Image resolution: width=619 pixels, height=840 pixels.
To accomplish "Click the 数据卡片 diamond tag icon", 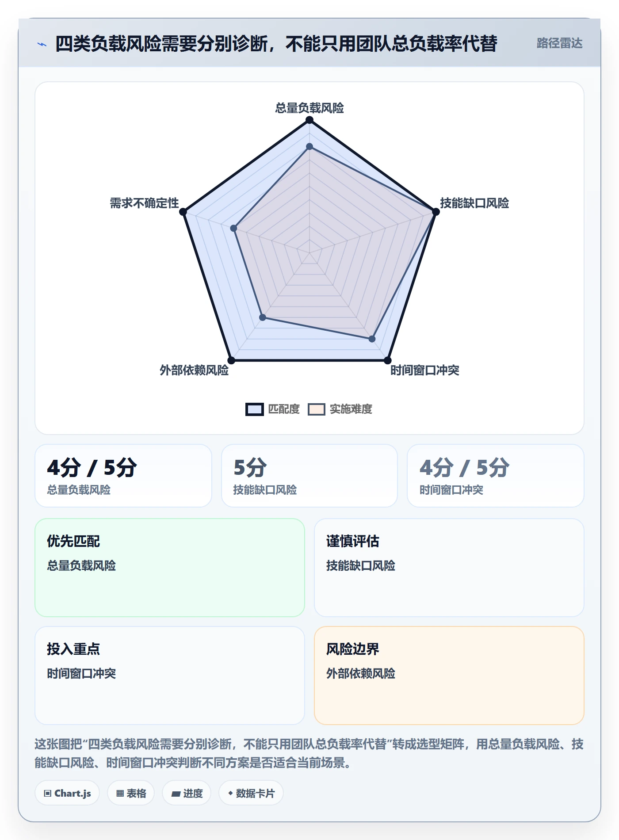I will 230,793.
